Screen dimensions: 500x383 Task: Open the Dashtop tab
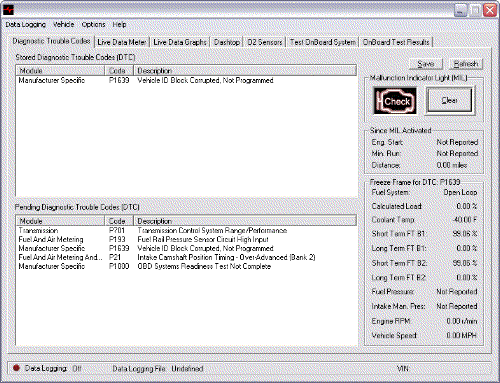(x=227, y=42)
